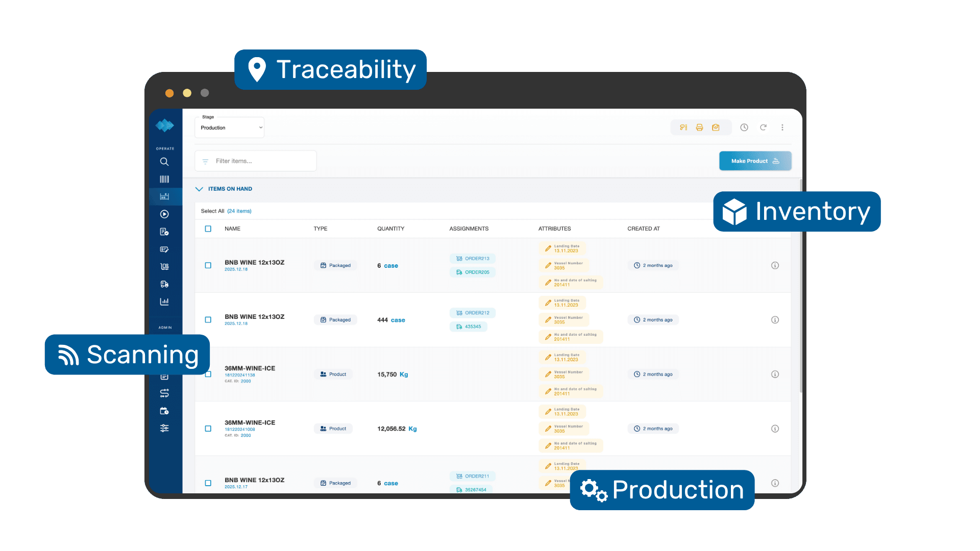Click the Make Product button
Image resolution: width=980 pixels, height=551 pixels.
[755, 161]
